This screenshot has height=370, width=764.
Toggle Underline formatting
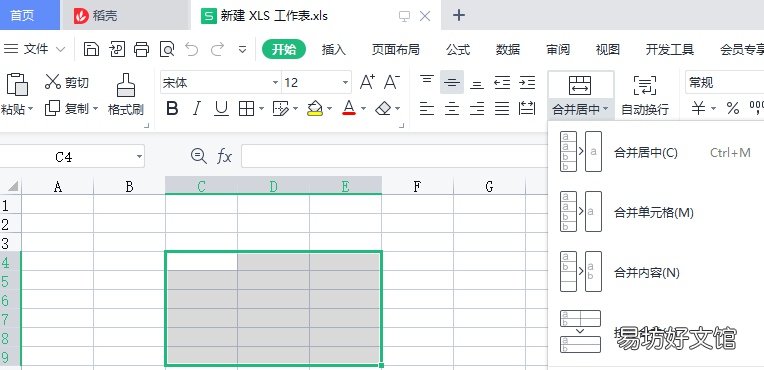[x=222, y=108]
